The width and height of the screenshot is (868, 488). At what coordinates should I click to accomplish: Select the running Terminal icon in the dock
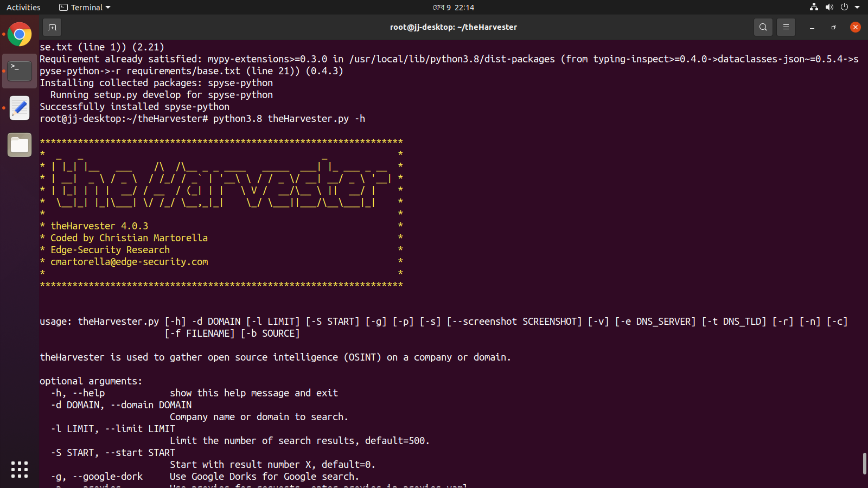click(20, 70)
